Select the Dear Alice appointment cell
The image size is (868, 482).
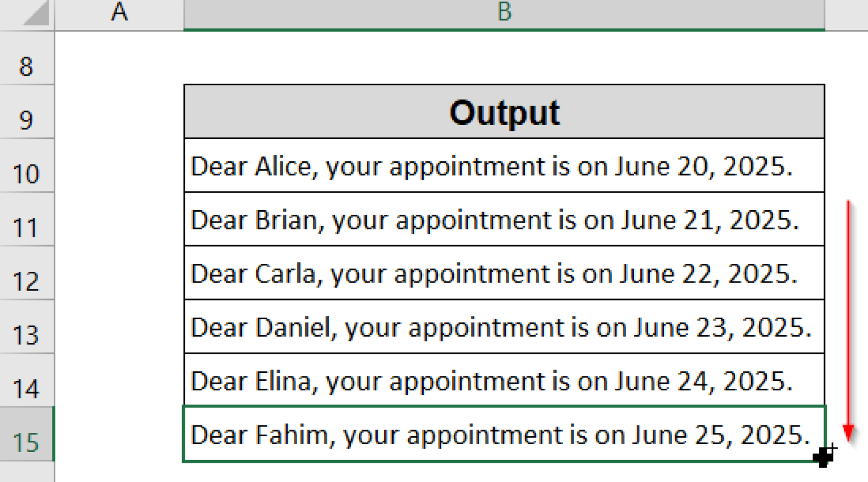504,166
